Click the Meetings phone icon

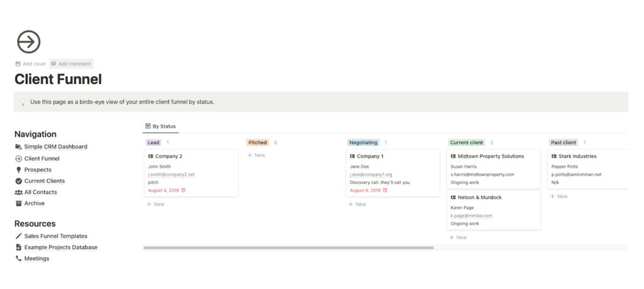(x=18, y=259)
